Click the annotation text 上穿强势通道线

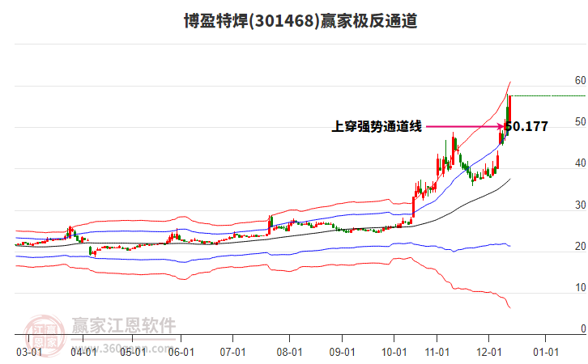[x=377, y=126]
